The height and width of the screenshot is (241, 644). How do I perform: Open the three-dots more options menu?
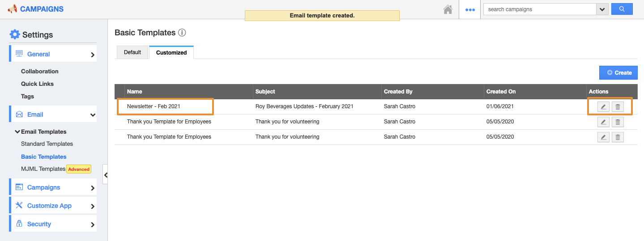coord(470,9)
